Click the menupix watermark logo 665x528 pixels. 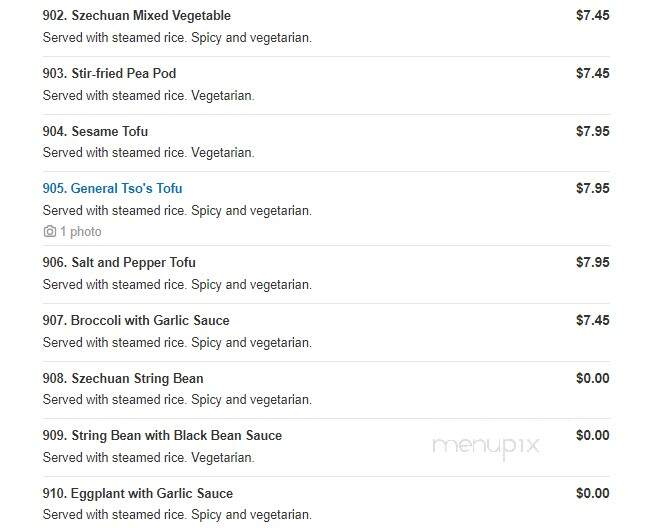tap(486, 447)
